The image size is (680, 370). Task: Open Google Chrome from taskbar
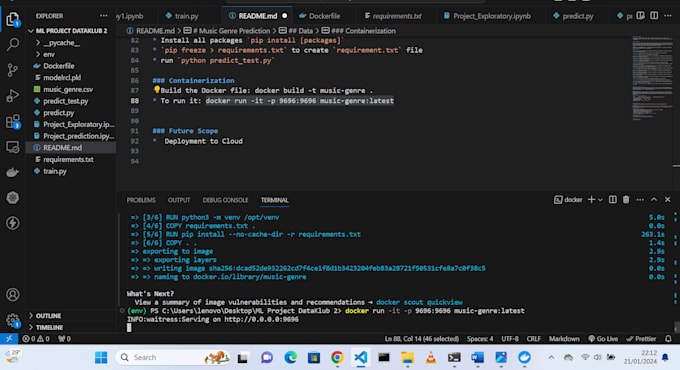(337, 357)
